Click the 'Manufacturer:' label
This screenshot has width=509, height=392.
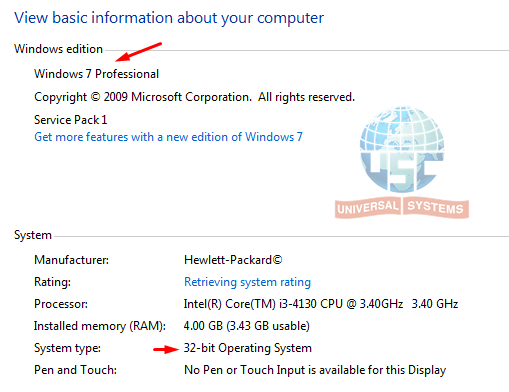point(71,260)
